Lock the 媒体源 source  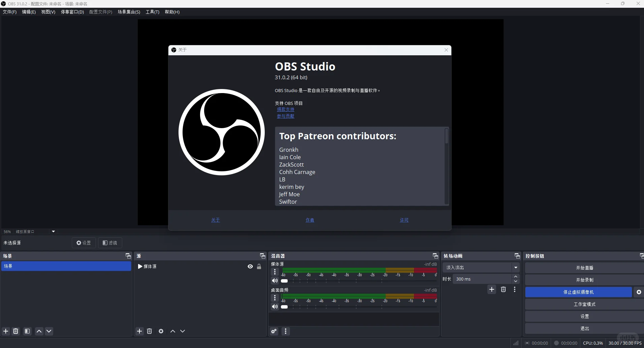point(260,266)
